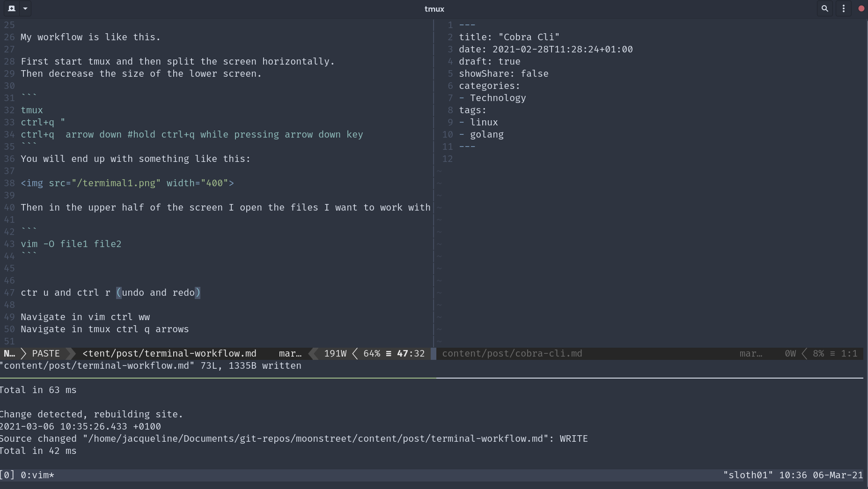This screenshot has width=868, height=489.
Task: Click line number 12 in right pane
Action: pyautogui.click(x=448, y=159)
